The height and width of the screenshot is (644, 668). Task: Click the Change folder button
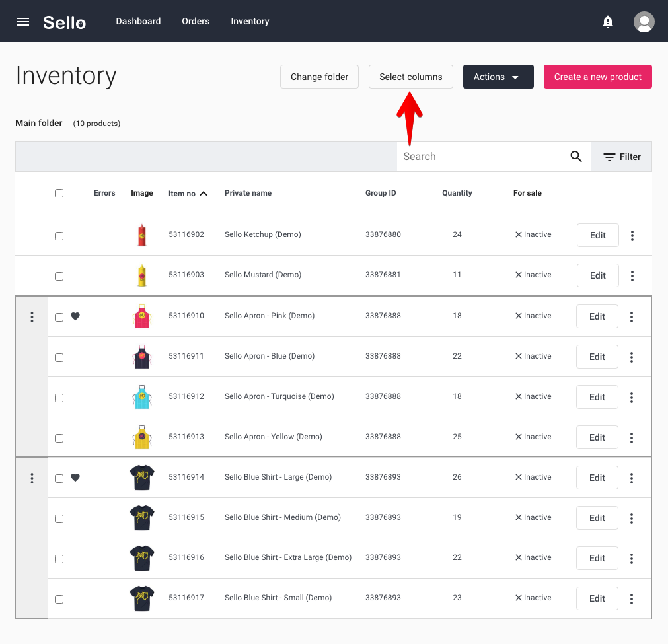point(319,77)
